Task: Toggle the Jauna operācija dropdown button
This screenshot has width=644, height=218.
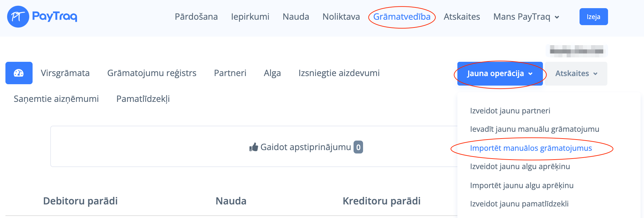Action: (x=499, y=74)
